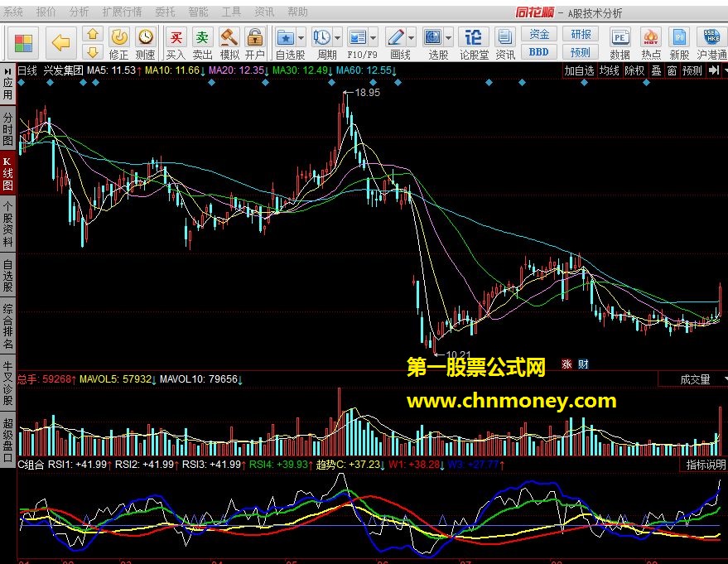The image size is (728, 564).
Task: Switch to the 自选股 sidebar tab
Action: pyautogui.click(x=7, y=276)
